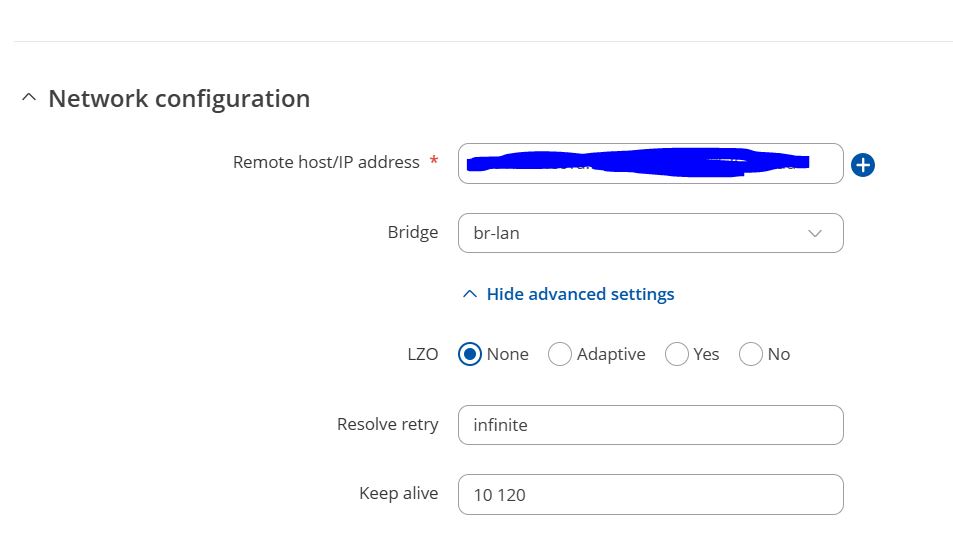Set LZO to Yes radio button

click(677, 354)
